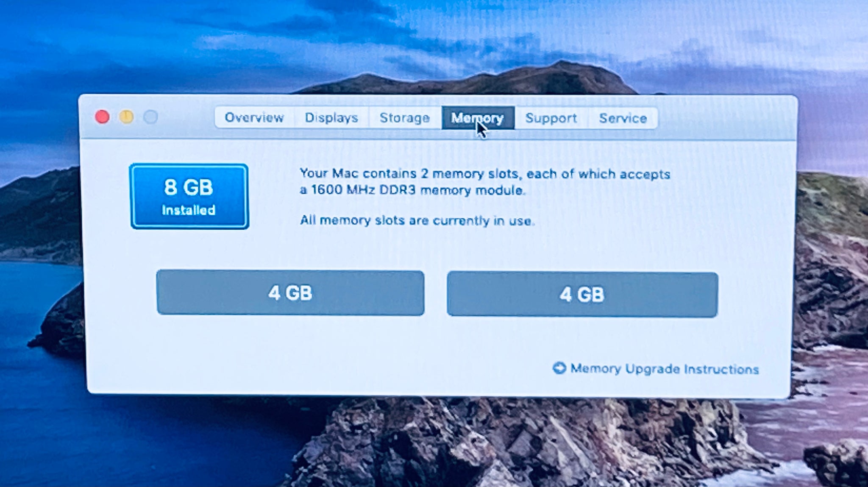Switch to the Overview tab

click(254, 117)
